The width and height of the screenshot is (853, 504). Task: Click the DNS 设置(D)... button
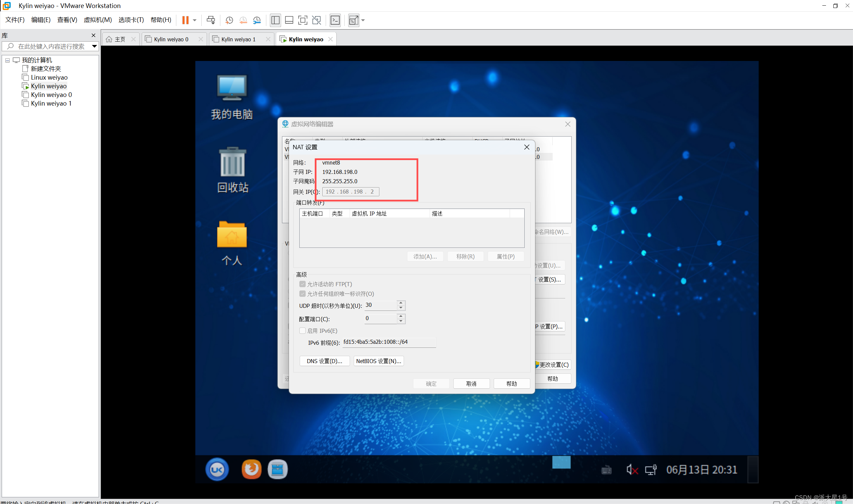324,361
